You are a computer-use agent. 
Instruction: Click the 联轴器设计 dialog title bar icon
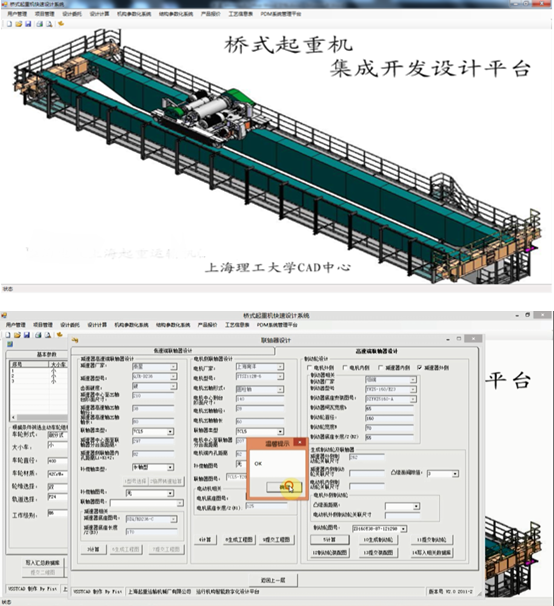(x=75, y=340)
